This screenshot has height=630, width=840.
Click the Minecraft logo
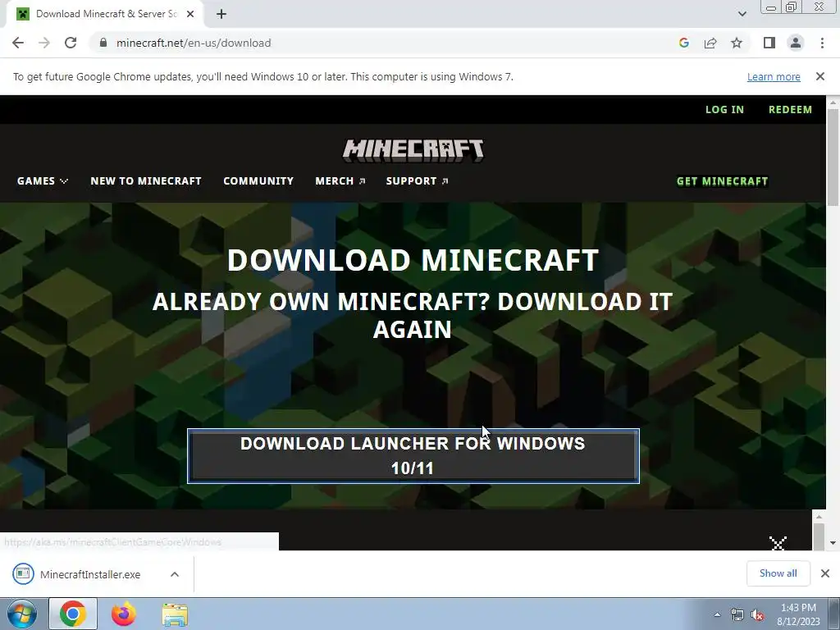pos(413,151)
